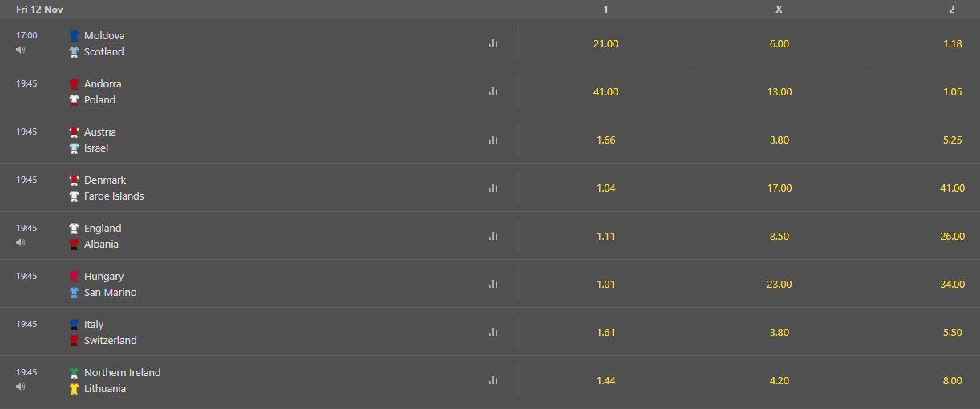
Task: Open stats icon for Moldova vs Scotland
Action: pyautogui.click(x=493, y=43)
